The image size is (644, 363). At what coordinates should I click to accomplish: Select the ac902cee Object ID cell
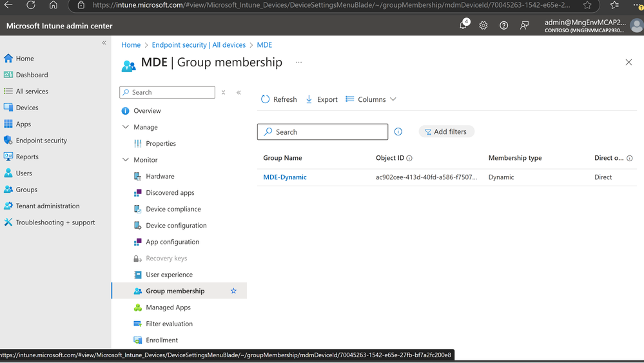tap(426, 177)
